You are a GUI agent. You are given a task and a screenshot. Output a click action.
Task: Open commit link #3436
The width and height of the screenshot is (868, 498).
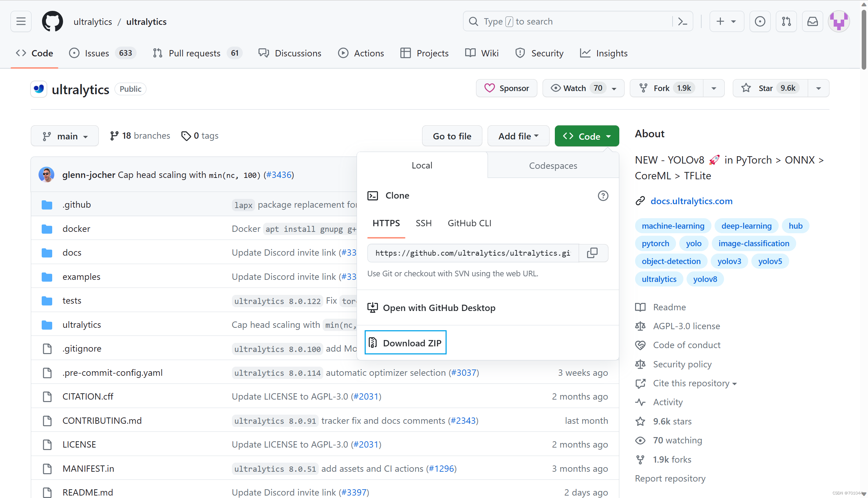tap(279, 175)
